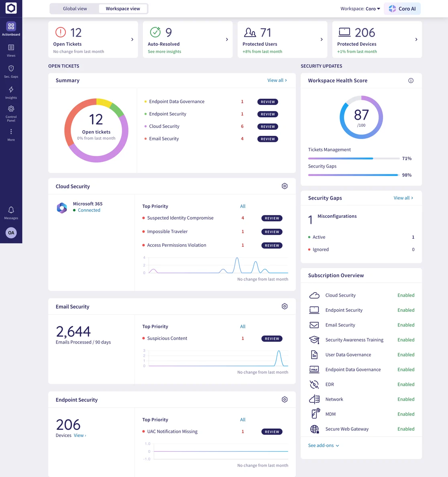
Task: Open Endpoint Security widget settings gear
Action: click(285, 399)
